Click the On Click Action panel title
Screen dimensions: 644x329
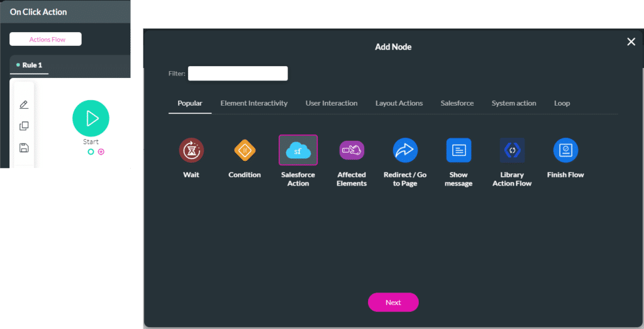(x=38, y=12)
